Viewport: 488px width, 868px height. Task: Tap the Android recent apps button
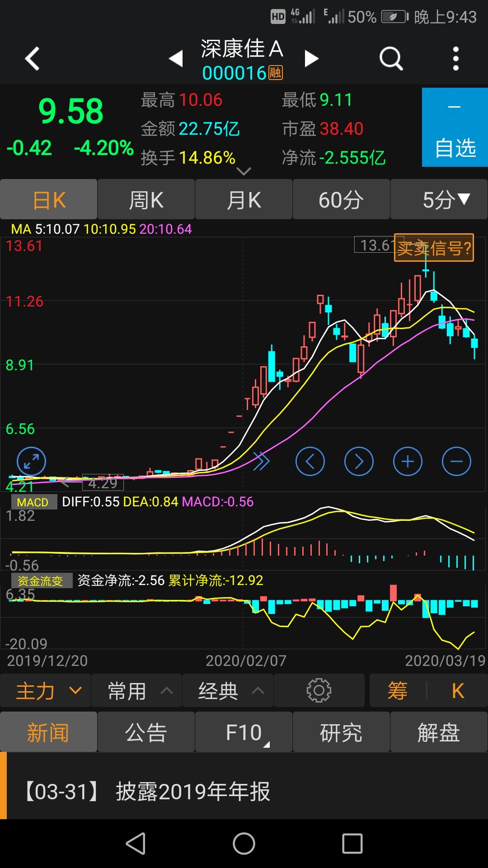(x=352, y=844)
